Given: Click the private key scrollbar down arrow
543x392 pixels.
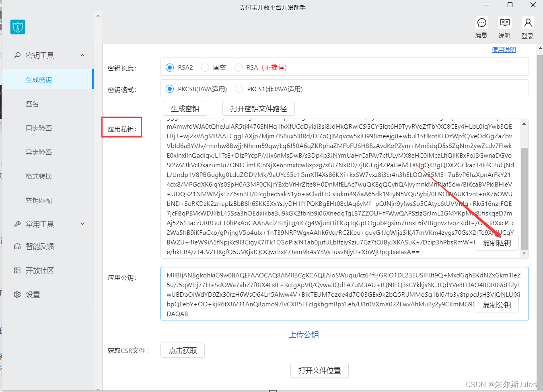Looking at the screenshot, I should point(524,254).
